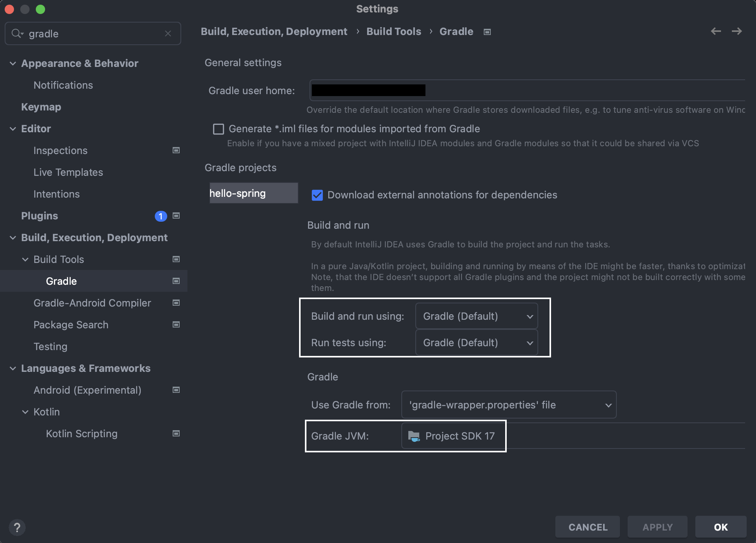
Task: Click the forward navigation arrow
Action: [x=737, y=31]
